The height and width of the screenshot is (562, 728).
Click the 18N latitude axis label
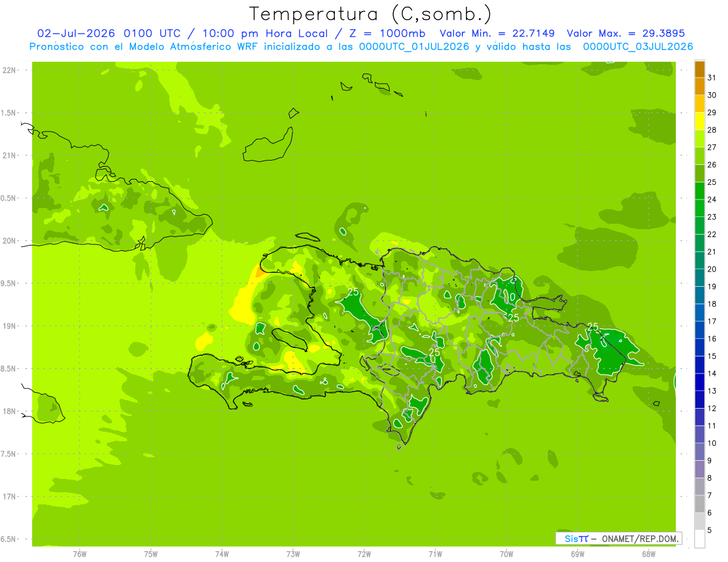click(9, 411)
